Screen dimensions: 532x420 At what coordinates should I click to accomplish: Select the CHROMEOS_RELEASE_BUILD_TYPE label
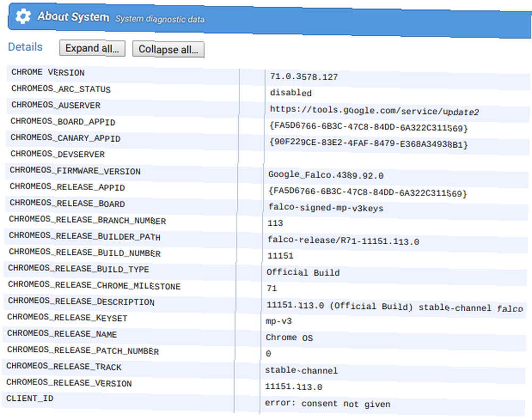[78, 269]
